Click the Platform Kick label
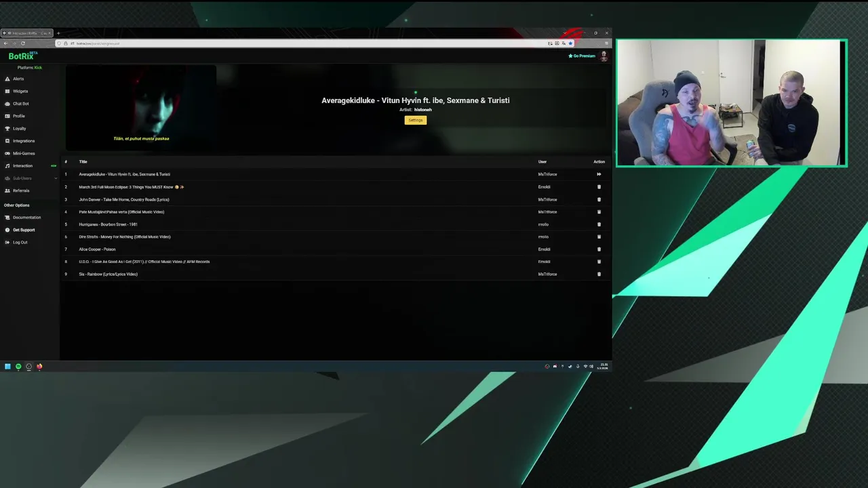Viewport: 868px width, 488px height. 30,67
